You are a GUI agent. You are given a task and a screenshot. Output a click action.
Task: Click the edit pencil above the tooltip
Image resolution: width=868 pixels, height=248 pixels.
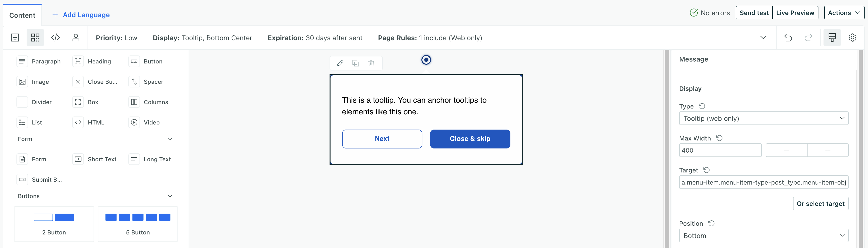340,63
